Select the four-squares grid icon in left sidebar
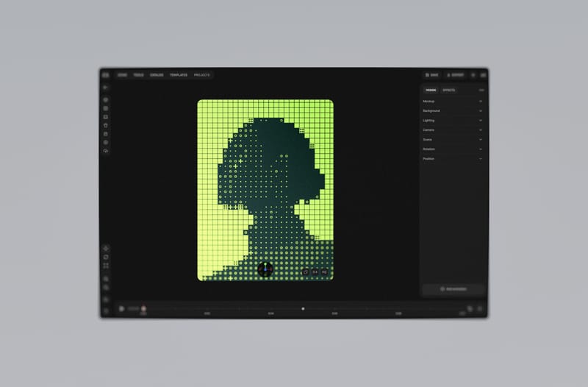 click(106, 266)
